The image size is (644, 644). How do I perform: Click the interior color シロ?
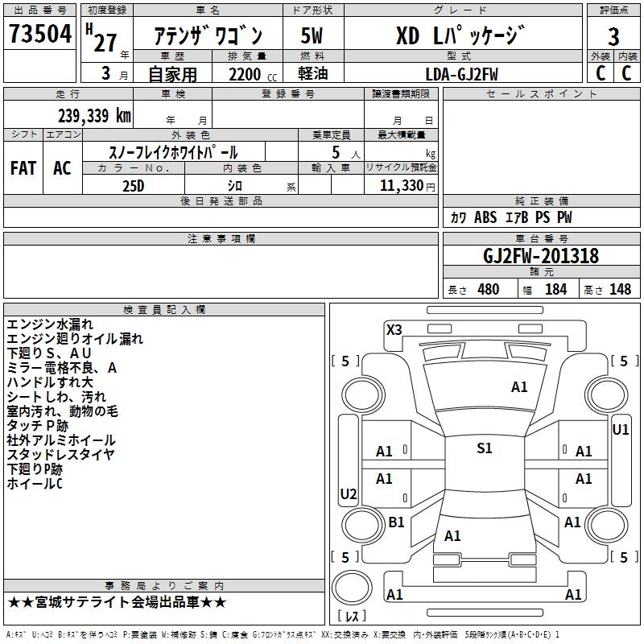[235, 186]
